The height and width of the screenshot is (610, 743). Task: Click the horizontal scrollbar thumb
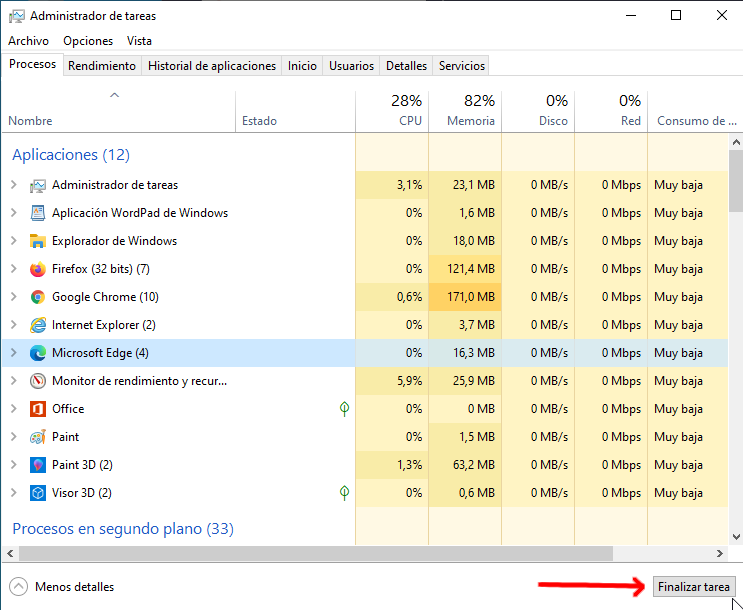point(316,553)
